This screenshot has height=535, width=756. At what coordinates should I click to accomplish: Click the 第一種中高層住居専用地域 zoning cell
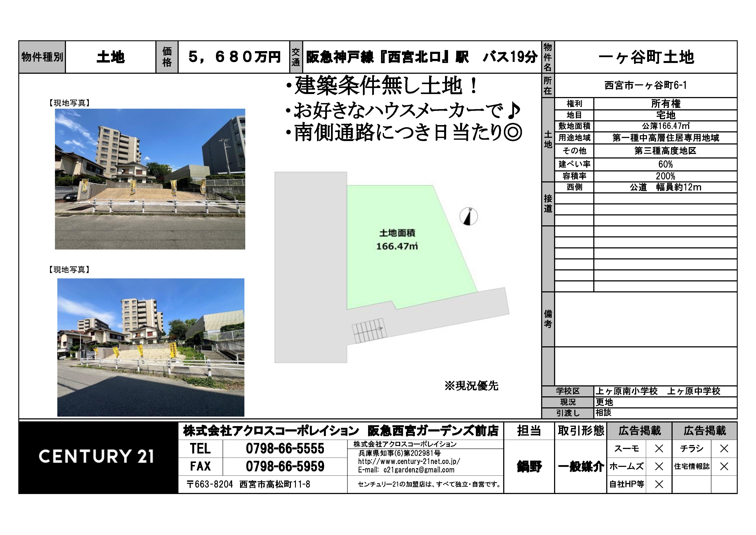[665, 138]
